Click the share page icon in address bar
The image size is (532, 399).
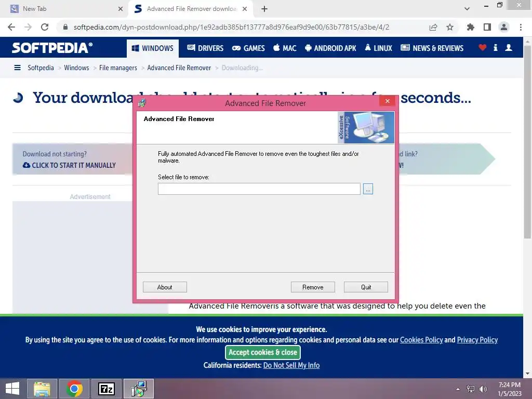tap(433, 27)
